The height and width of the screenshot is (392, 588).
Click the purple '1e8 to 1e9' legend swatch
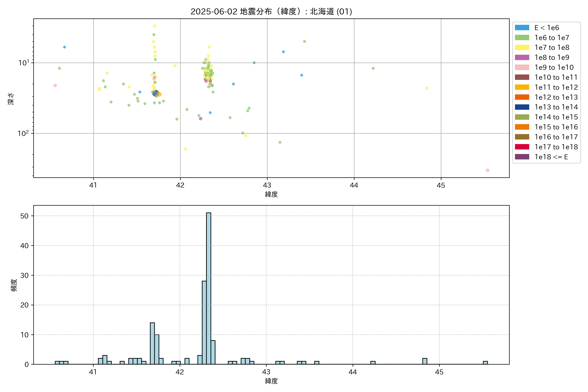click(x=522, y=57)
